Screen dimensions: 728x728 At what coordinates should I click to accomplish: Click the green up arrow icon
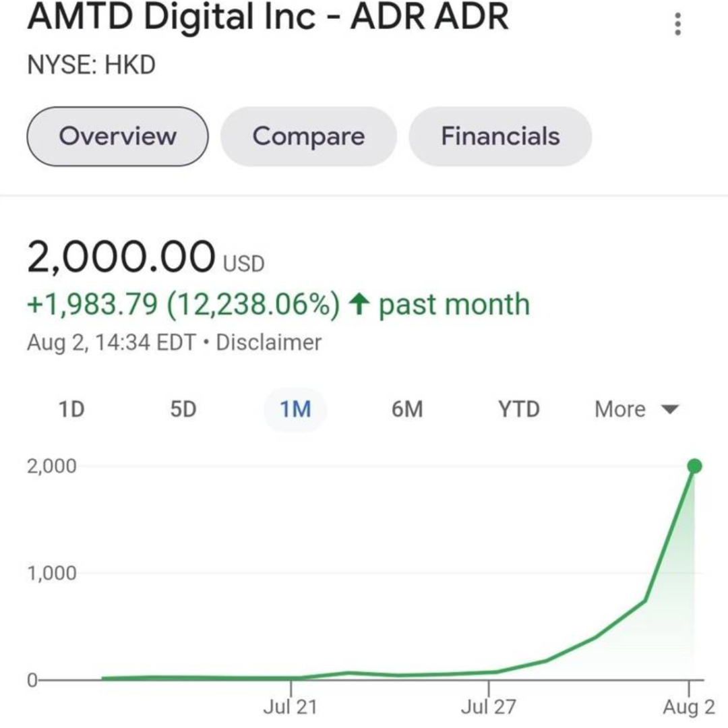point(359,304)
